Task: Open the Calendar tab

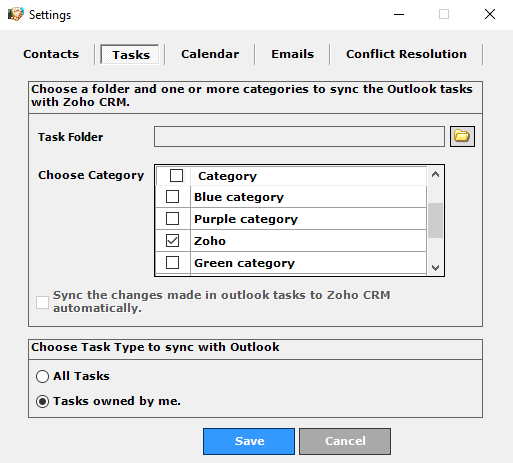Action: [x=210, y=54]
